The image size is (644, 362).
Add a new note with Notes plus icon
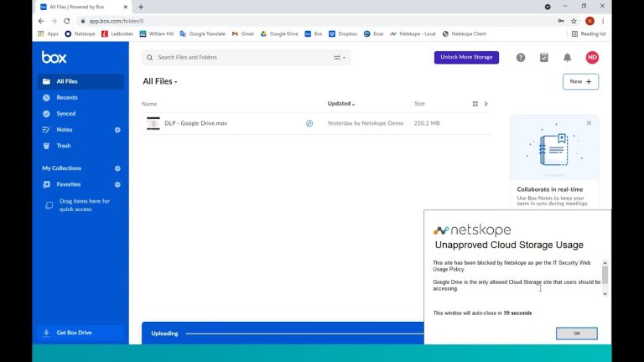coord(117,130)
